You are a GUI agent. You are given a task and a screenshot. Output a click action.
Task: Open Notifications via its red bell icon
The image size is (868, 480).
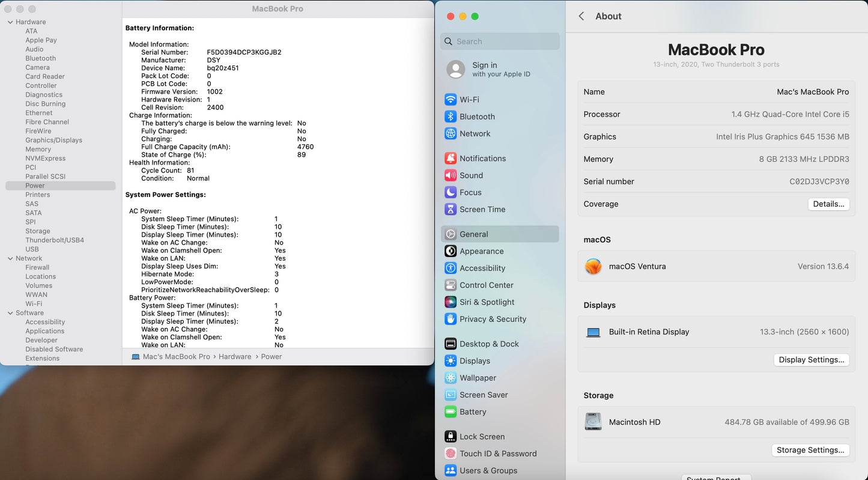click(x=451, y=159)
